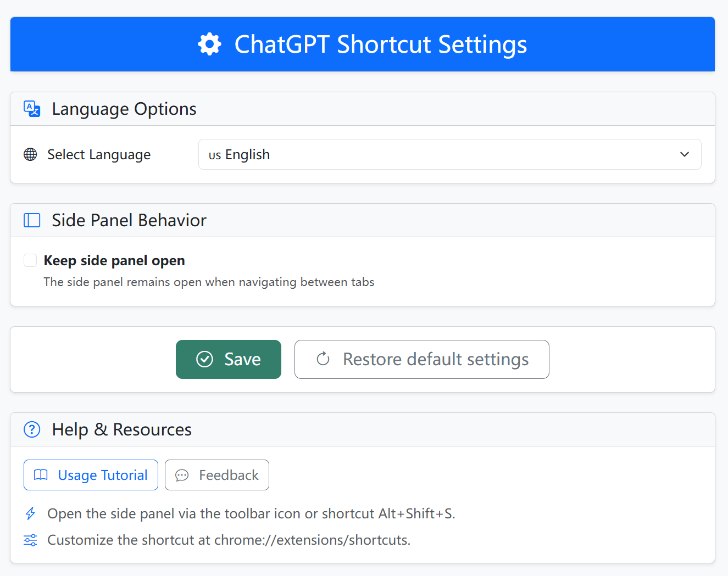
Task: Save the shortcut settings
Action: (229, 359)
